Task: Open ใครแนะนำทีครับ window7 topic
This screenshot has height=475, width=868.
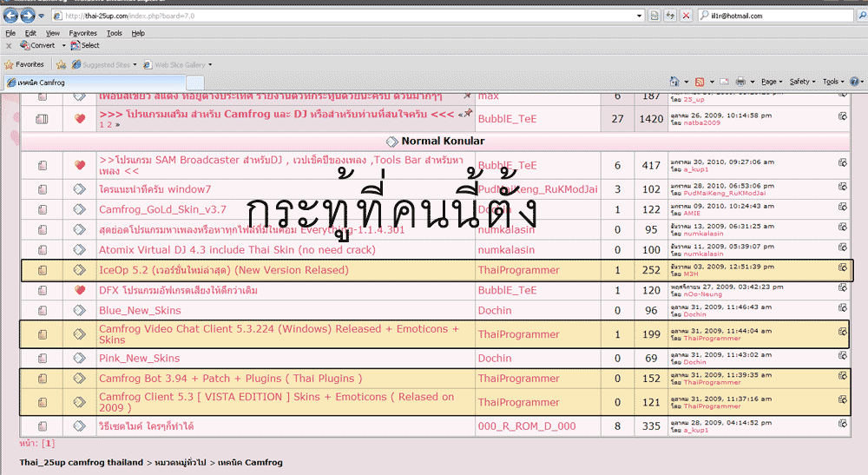Action: click(155, 189)
